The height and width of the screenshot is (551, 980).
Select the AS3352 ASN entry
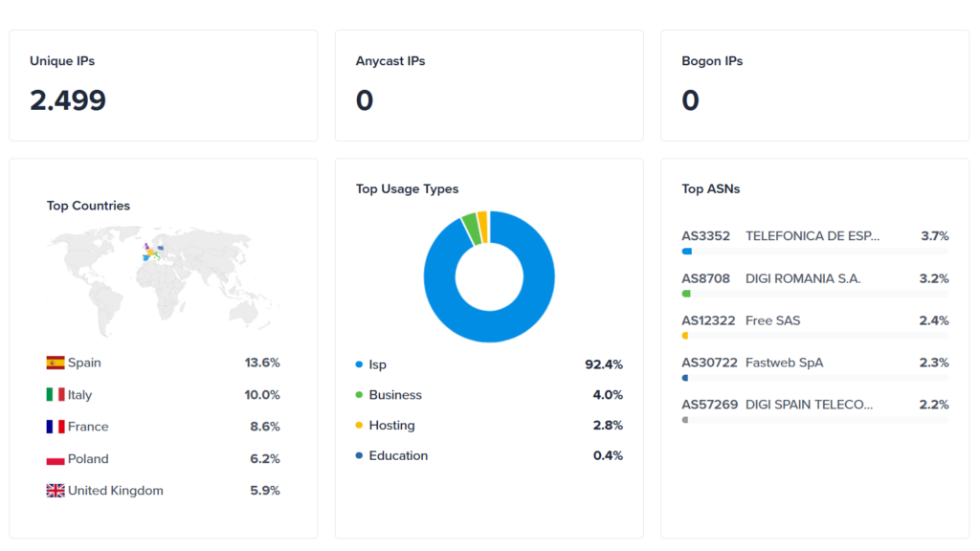[705, 236]
